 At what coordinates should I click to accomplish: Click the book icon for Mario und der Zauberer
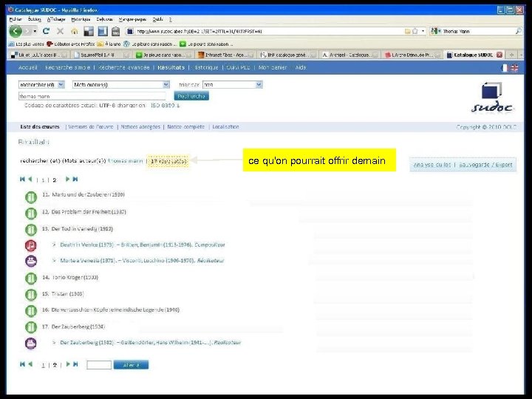[31, 197]
